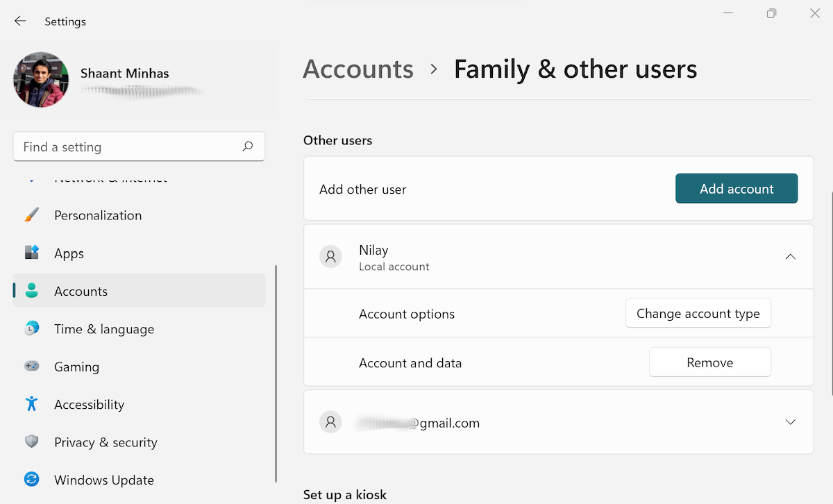The image size is (833, 504).
Task: Click the Windows Update sync icon
Action: (x=32, y=480)
